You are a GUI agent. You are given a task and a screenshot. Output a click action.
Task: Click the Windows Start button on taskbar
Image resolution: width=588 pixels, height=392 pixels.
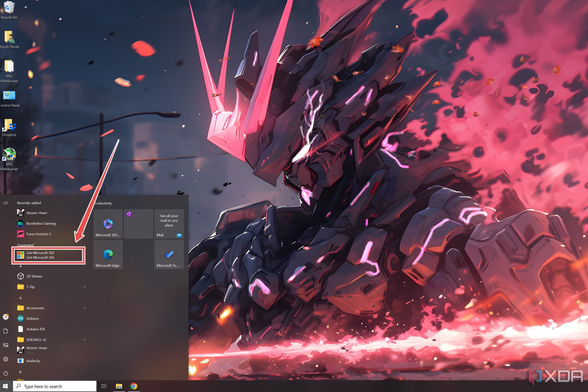pos(5,386)
